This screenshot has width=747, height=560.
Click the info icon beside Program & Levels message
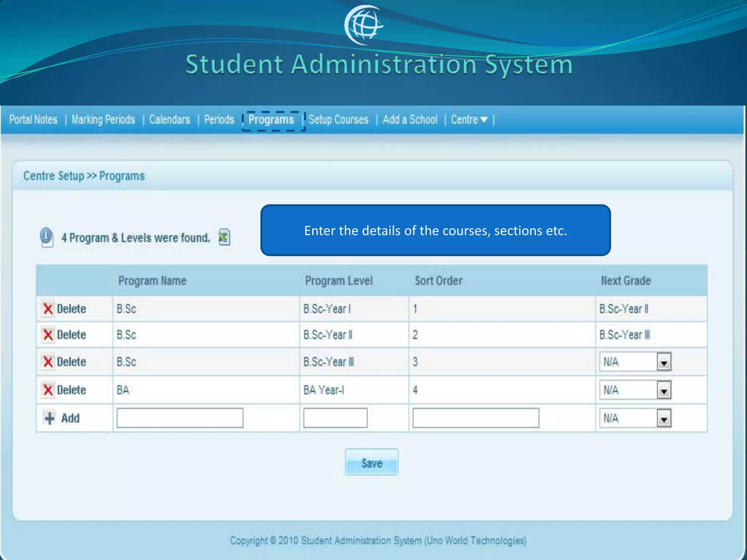click(x=46, y=237)
